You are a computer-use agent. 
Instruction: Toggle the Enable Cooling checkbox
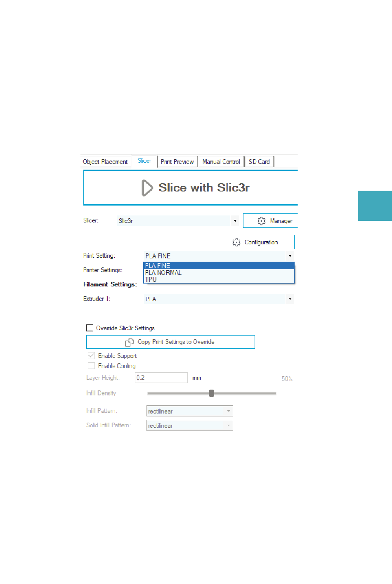[x=92, y=366]
